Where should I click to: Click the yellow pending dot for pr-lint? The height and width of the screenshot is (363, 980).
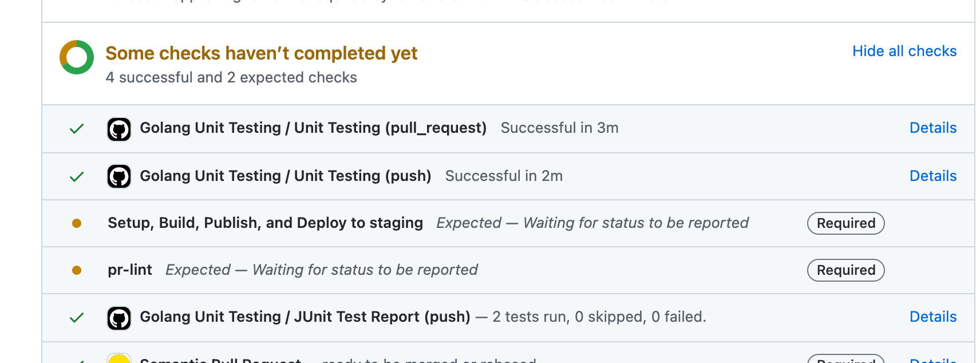tap(77, 270)
